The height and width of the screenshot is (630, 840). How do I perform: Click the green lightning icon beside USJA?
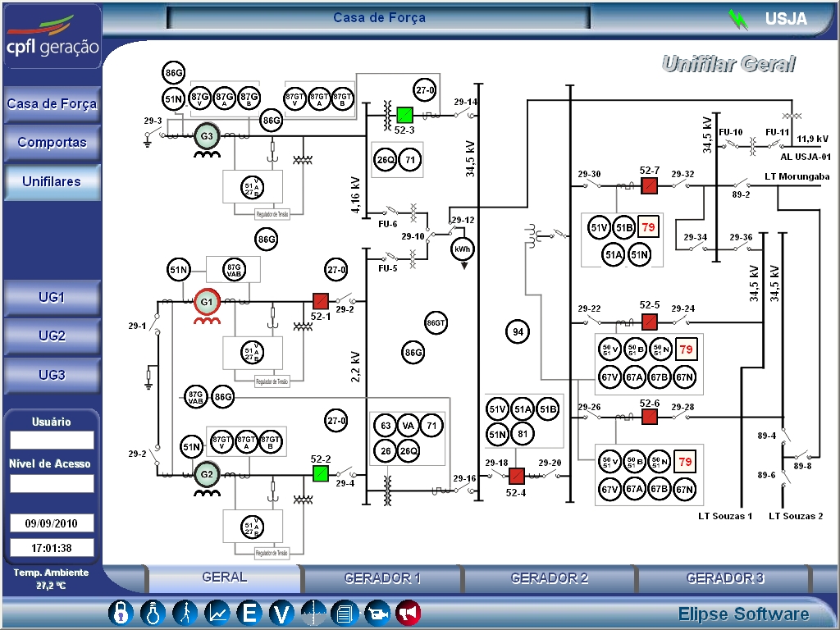[738, 20]
